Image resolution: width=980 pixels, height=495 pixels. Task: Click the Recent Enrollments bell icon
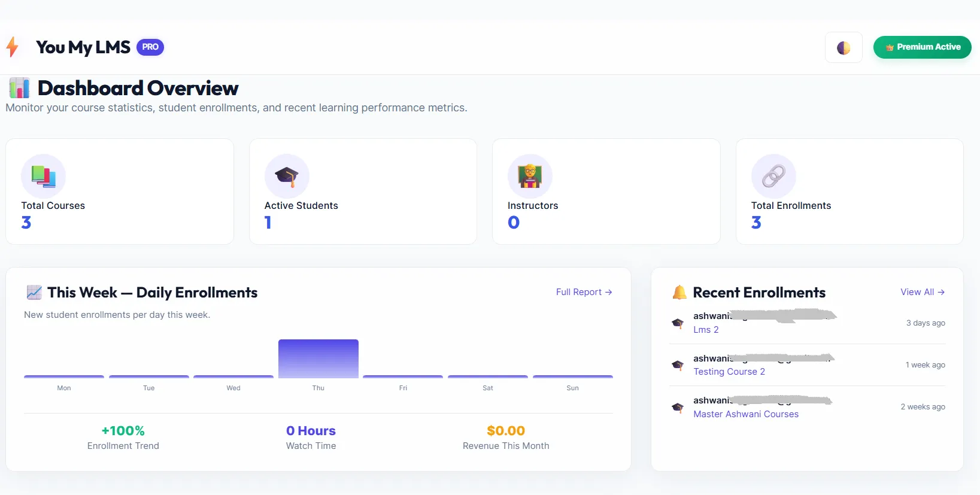tap(679, 292)
